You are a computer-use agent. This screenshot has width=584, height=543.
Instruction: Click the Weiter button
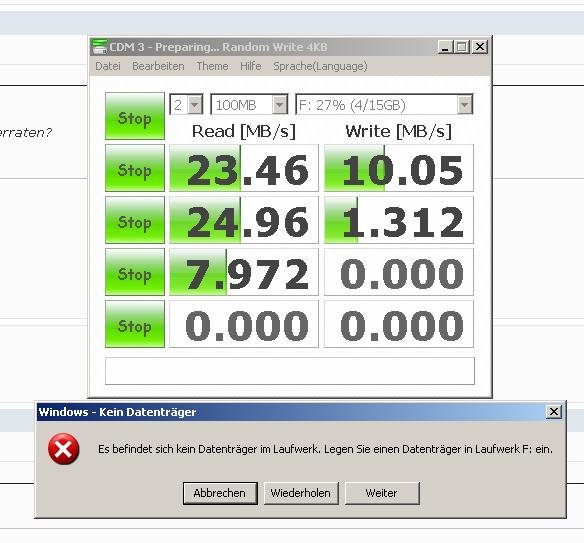tap(382, 493)
